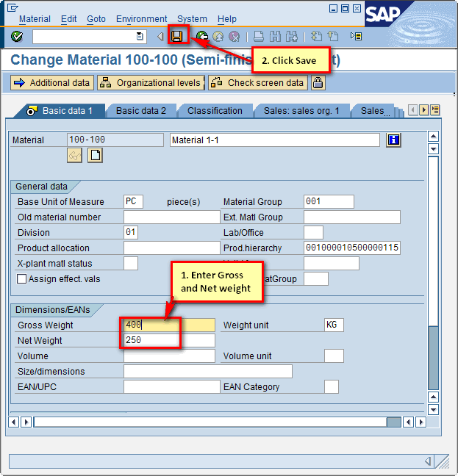This screenshot has height=476, width=458.
Task: Open the tab list menu icon
Action: click(x=435, y=110)
